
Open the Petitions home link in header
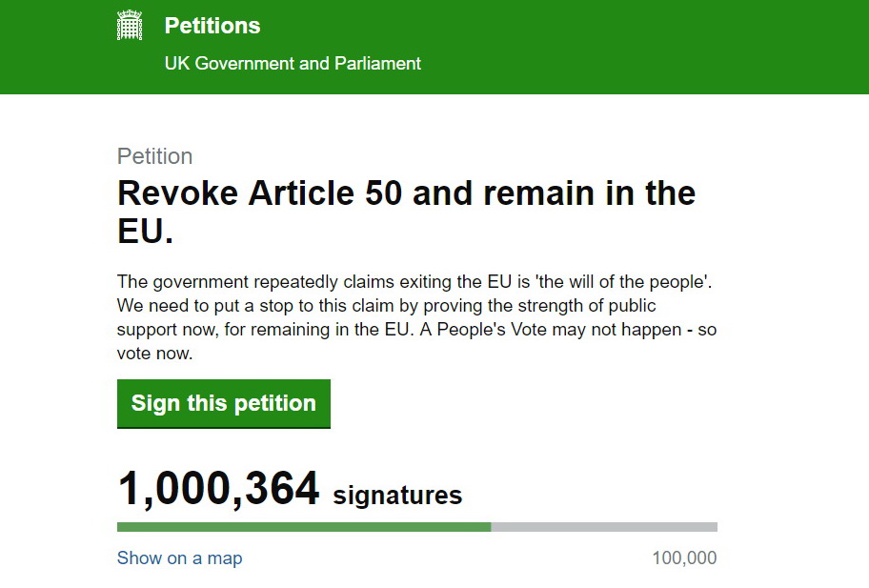212,26
